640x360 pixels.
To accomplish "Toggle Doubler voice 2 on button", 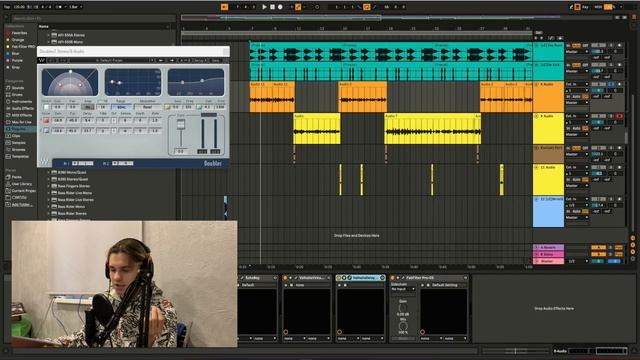I will click(46, 131).
